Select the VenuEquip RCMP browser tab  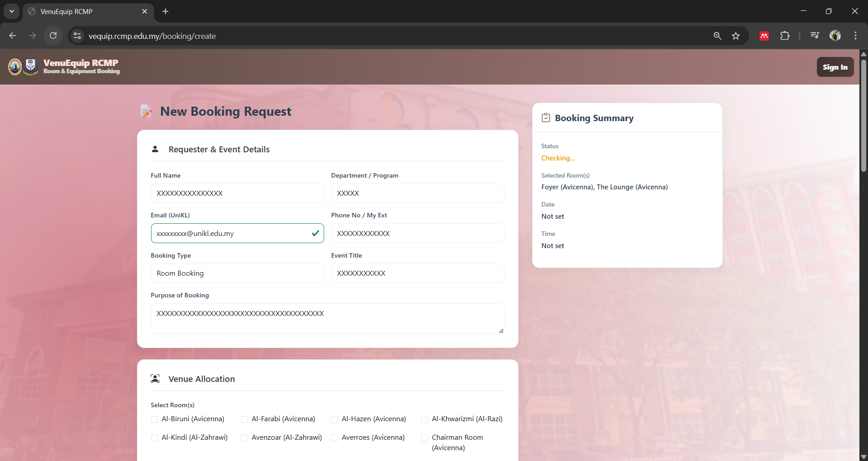coord(88,11)
